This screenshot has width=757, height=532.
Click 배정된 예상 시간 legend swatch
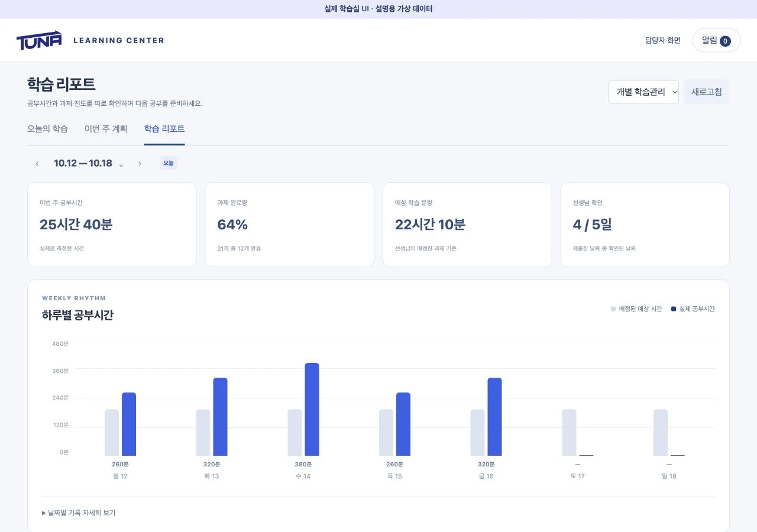(613, 309)
